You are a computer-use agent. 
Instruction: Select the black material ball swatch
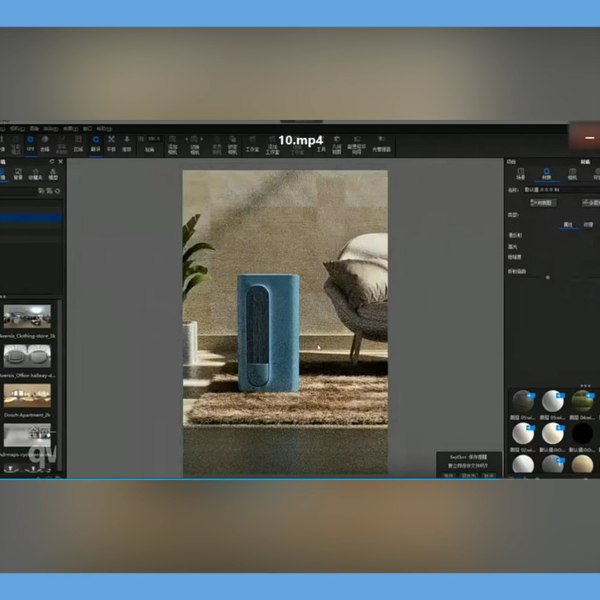click(581, 433)
